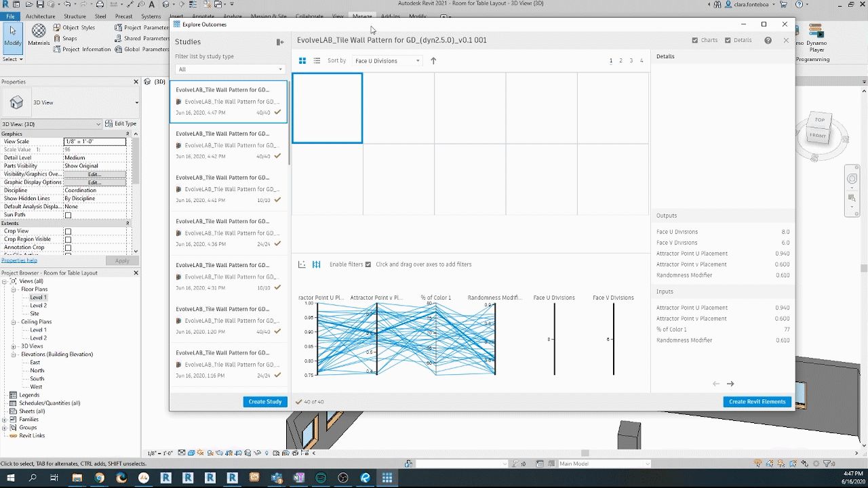Screen dimensions: 868x488
Task: Switch to the Architecture ribbon tab
Action: pos(40,16)
